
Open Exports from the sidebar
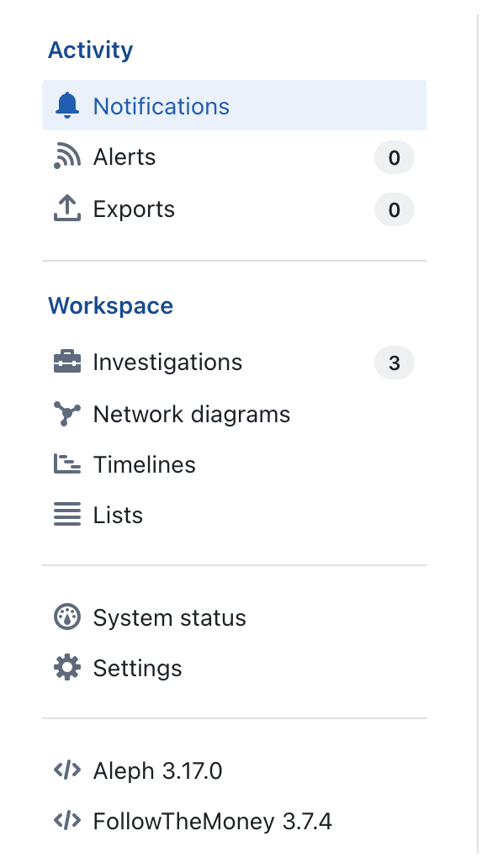[235, 209]
